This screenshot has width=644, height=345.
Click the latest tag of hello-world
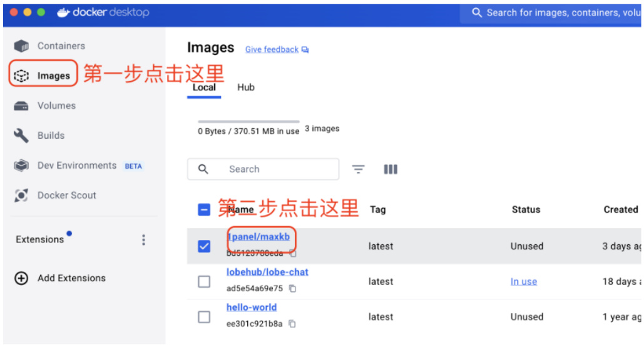[381, 317]
